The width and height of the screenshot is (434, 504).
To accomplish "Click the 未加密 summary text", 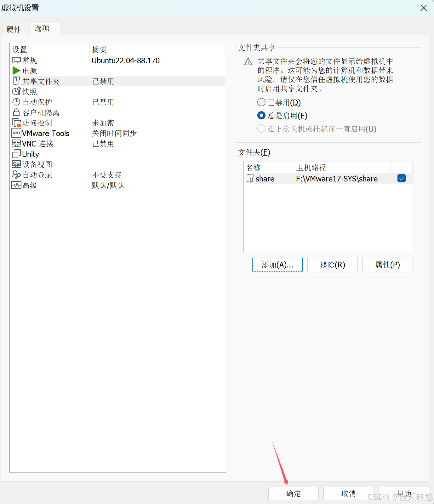I will pyautogui.click(x=103, y=123).
